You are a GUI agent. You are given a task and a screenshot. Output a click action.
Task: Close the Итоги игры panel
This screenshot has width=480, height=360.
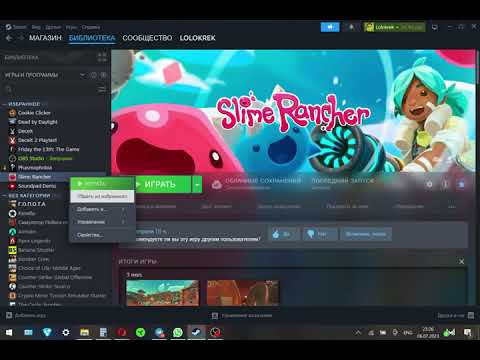click(461, 262)
